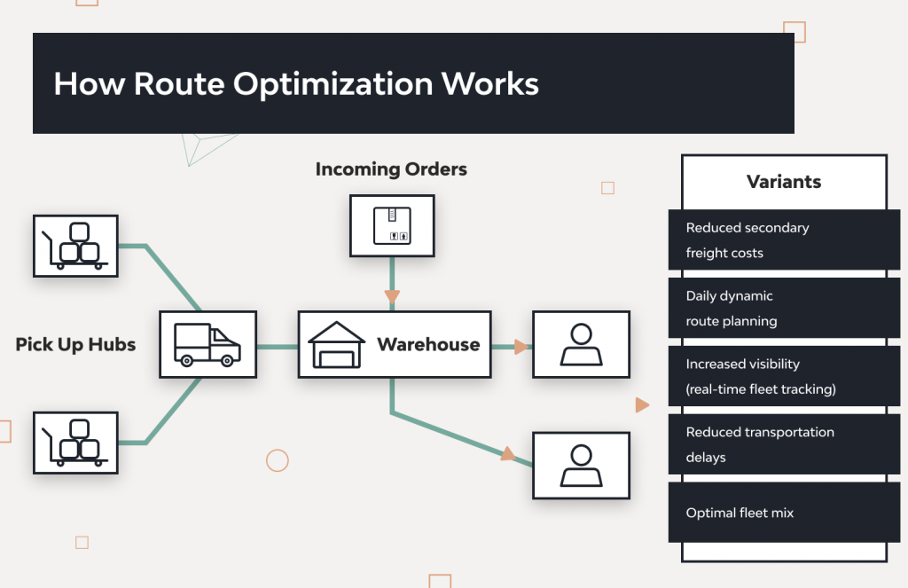The width and height of the screenshot is (908, 588).
Task: Select the top pick up hub cart icon
Action: pyautogui.click(x=74, y=246)
